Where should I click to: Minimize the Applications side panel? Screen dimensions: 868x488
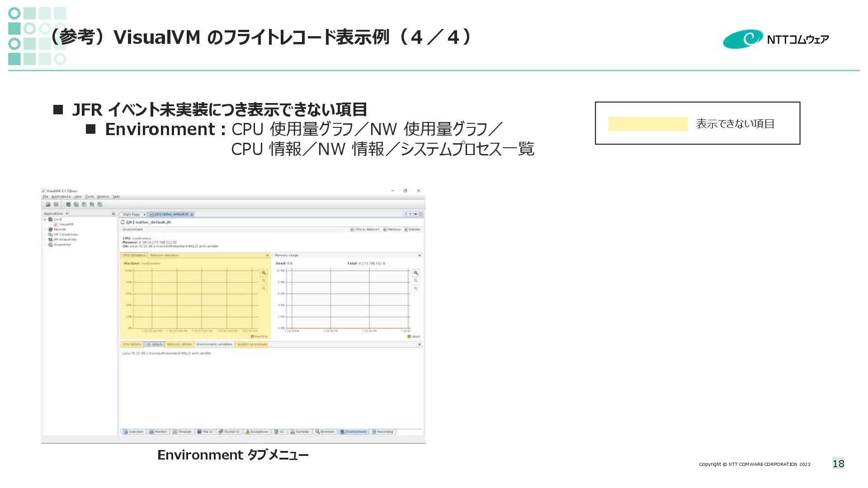pyautogui.click(x=113, y=214)
